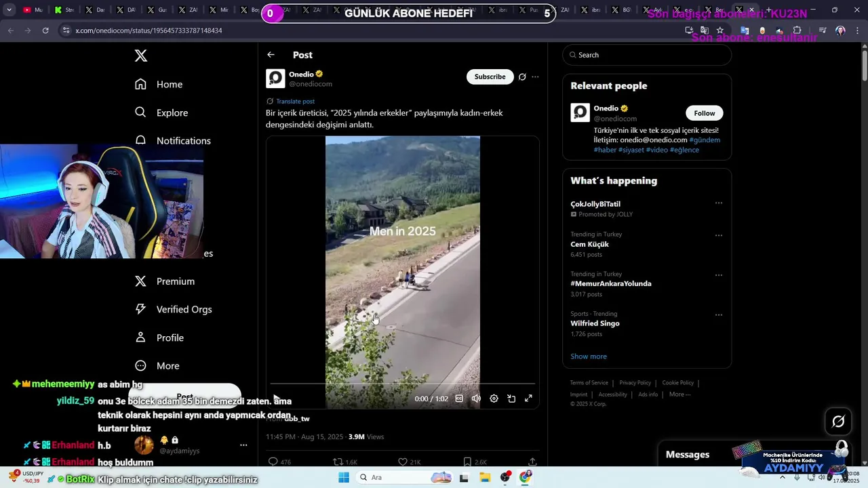Open video playback settings gear
Viewport: 868px width, 488px height.
tap(494, 399)
